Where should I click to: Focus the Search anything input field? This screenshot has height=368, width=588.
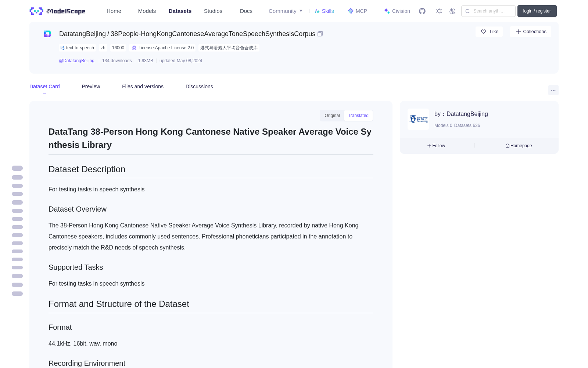(x=488, y=11)
